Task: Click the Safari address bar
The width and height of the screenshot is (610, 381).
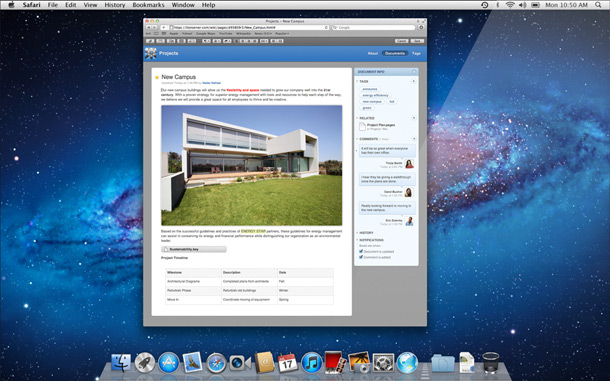Action: point(249,28)
